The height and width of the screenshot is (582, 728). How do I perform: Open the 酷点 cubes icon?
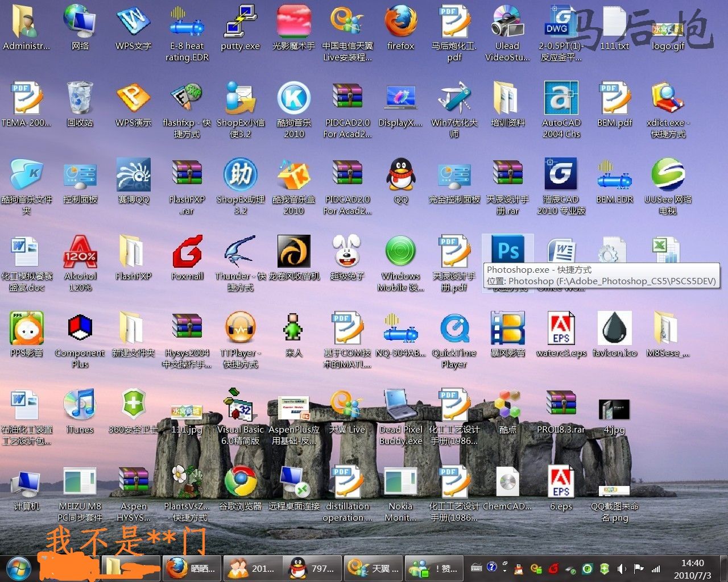(x=508, y=405)
